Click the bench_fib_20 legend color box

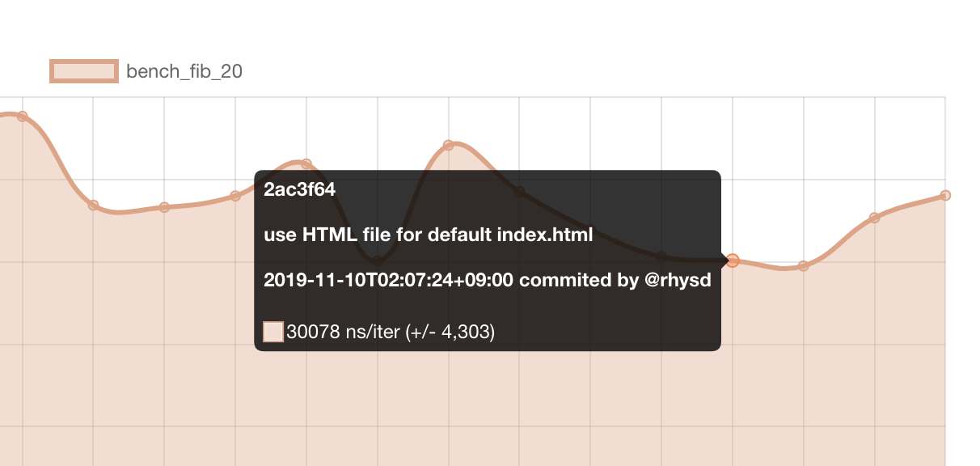click(x=84, y=71)
